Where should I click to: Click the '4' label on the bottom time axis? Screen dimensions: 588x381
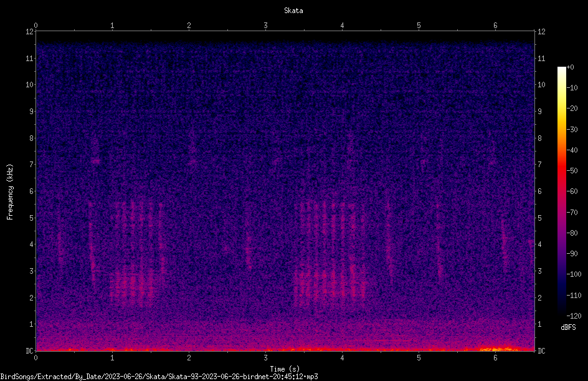pos(342,358)
